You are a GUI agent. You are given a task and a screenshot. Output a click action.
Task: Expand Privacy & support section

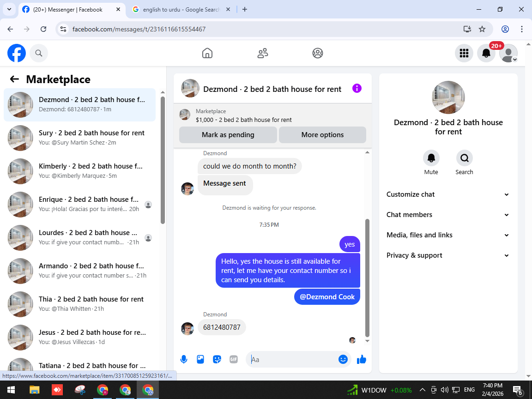tap(448, 255)
